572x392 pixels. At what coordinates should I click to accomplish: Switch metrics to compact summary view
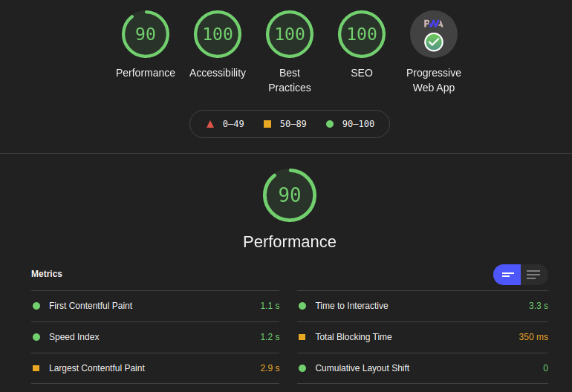pos(507,275)
